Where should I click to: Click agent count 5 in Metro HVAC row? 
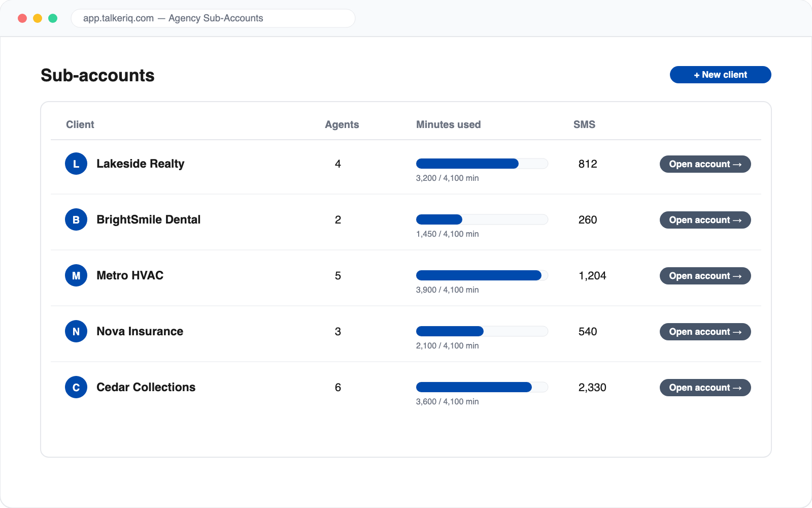(338, 275)
